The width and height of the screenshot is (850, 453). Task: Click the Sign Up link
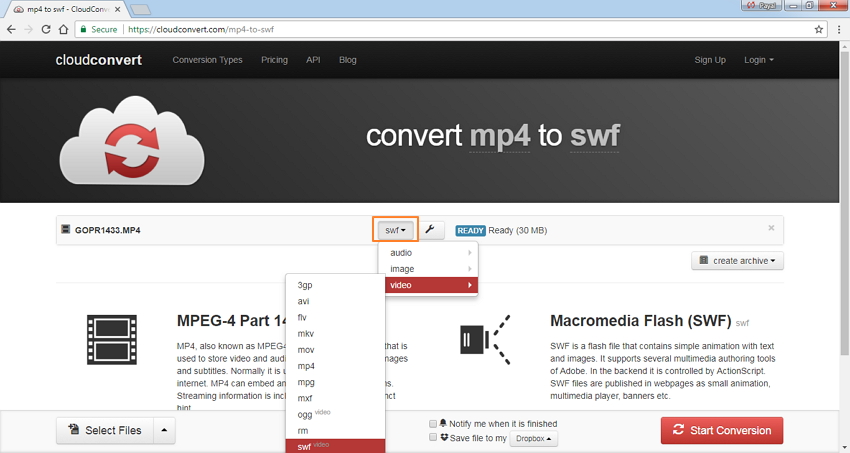click(x=710, y=60)
